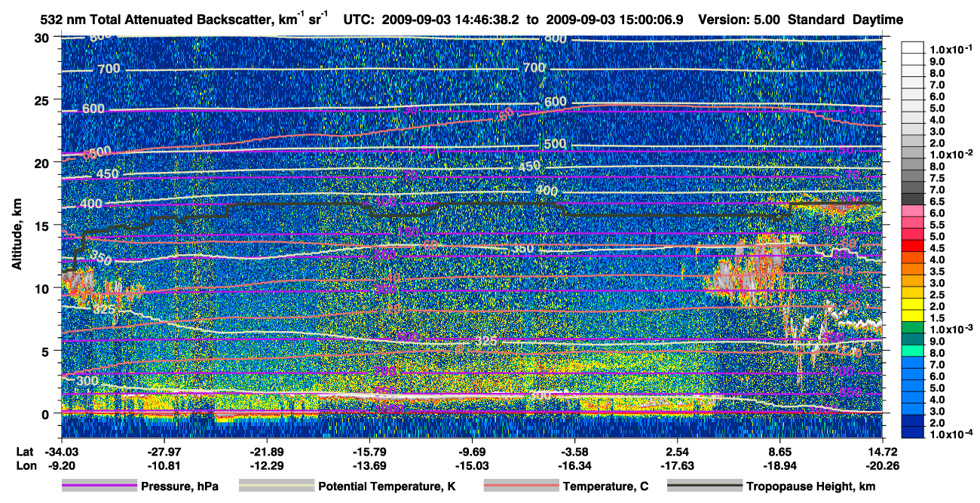Click the longitude value '-12.29'
The image size is (980, 503).
[x=267, y=465]
